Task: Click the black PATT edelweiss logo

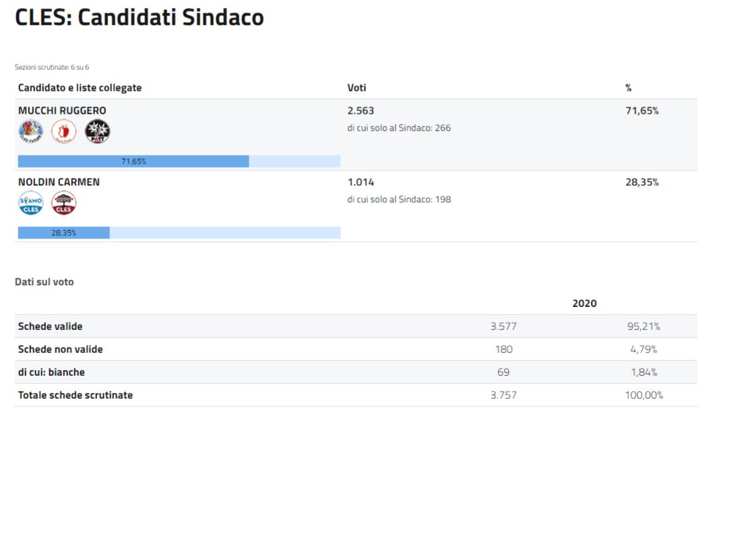Action: click(98, 131)
